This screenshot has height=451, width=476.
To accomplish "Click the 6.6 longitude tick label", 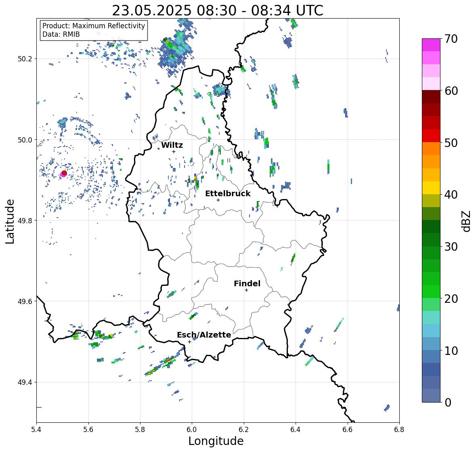I will click(x=347, y=429).
